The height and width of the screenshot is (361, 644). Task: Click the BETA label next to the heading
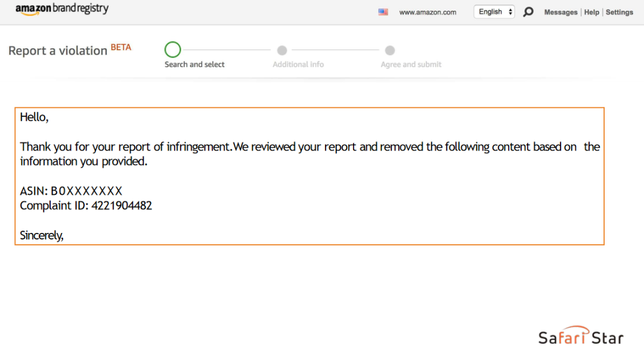pyautogui.click(x=121, y=48)
